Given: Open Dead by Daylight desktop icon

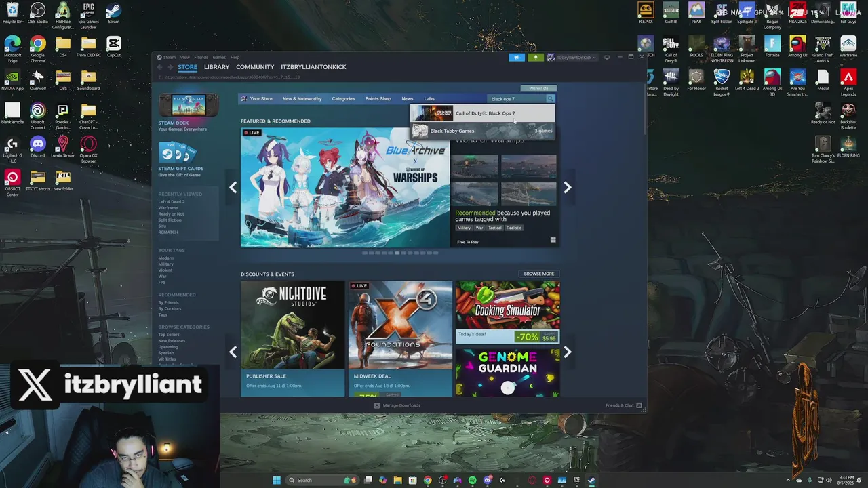Looking at the screenshot, I should (x=671, y=82).
